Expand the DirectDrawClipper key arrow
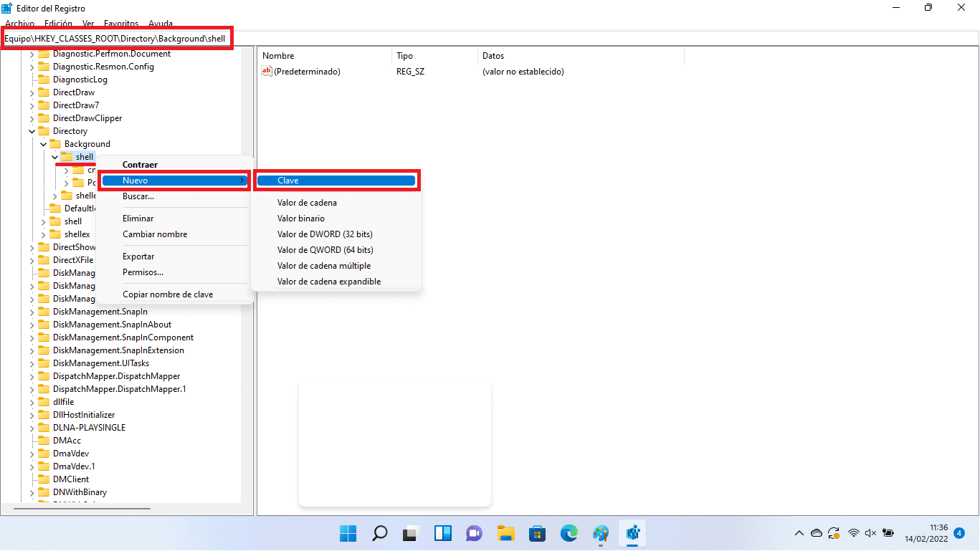Screen dimensions: 980x551 [32, 118]
